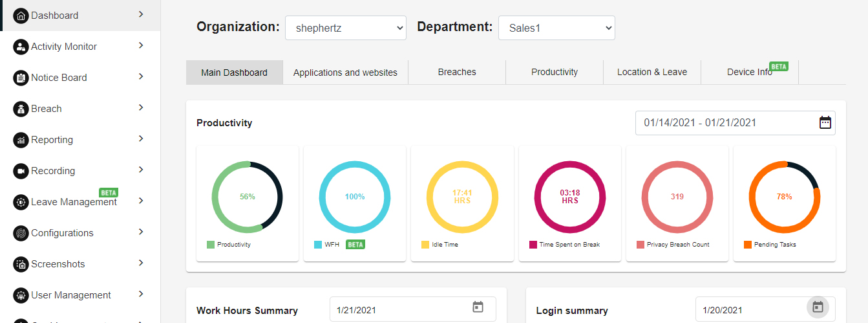The width and height of the screenshot is (868, 323).
Task: Click Work Hours Summary date field 1/21/2021
Action: click(x=413, y=310)
